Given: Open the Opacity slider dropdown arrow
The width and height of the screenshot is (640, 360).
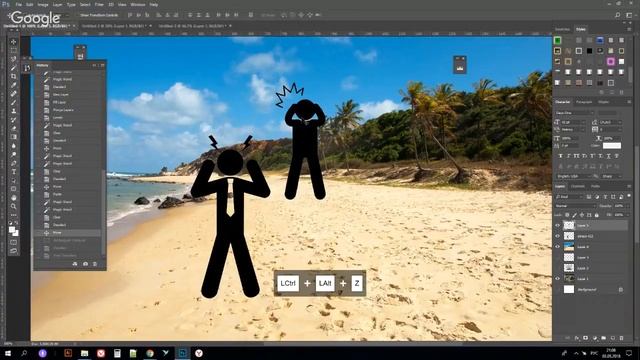Looking at the screenshot, I should pyautogui.click(x=627, y=206).
